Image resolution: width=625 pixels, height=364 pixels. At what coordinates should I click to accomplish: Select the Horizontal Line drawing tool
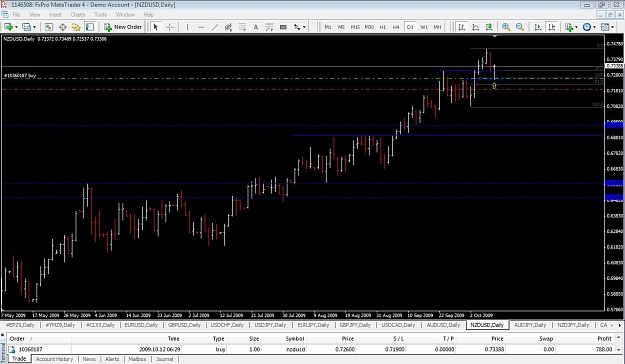(201, 27)
